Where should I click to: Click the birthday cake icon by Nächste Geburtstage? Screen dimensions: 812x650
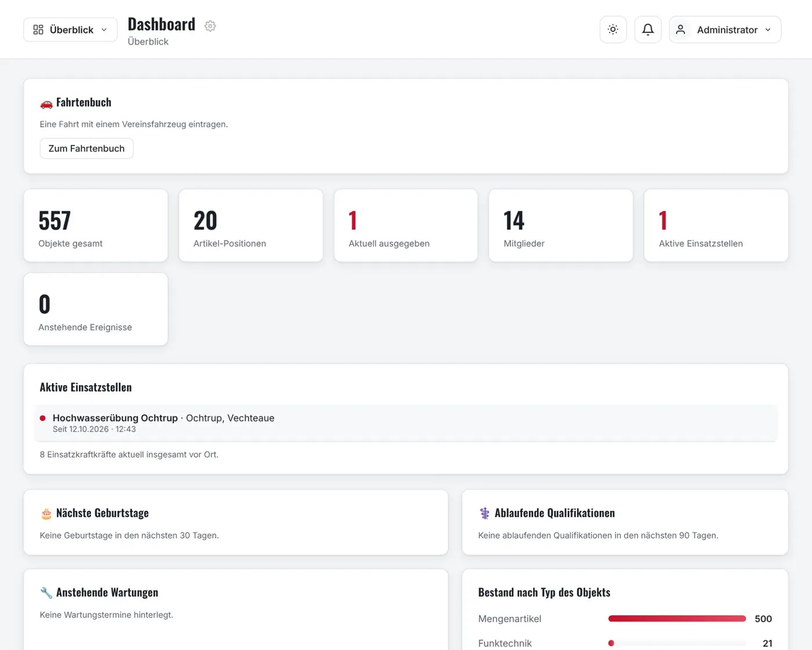46,514
